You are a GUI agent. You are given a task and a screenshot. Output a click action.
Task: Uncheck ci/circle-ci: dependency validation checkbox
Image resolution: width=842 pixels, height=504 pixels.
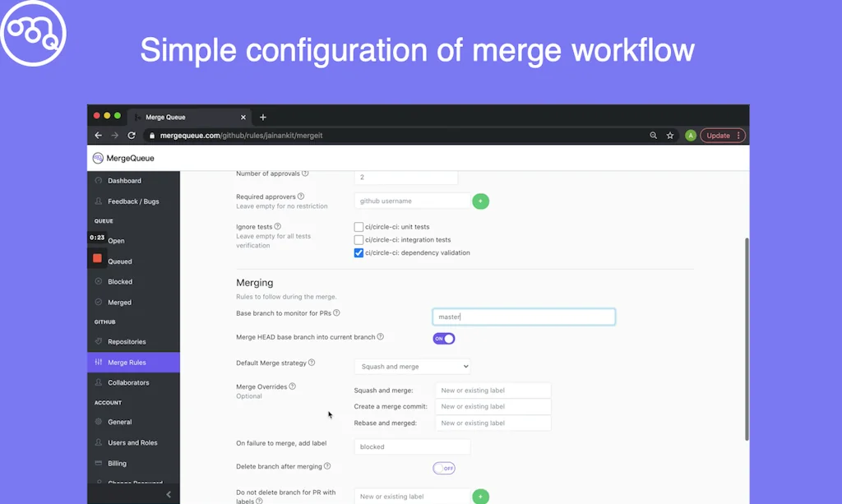[x=359, y=252]
